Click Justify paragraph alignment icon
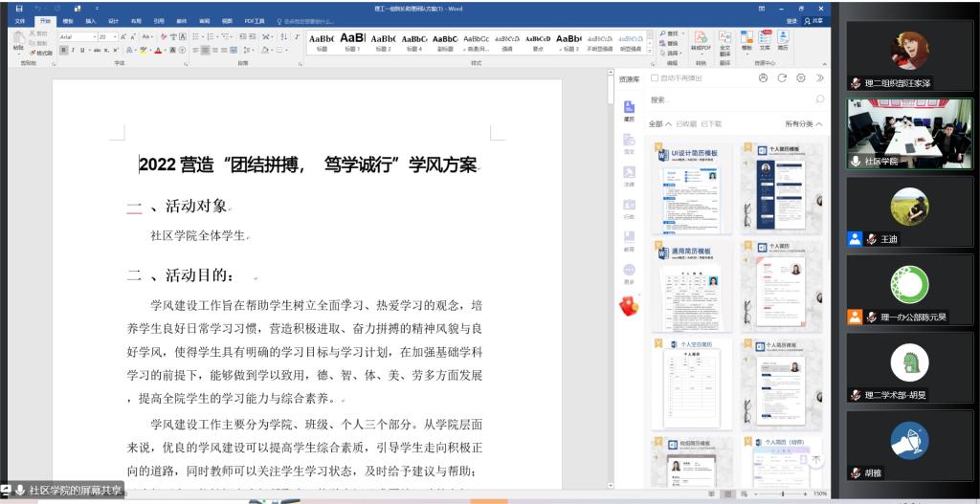Image resolution: width=980 pixels, height=504 pixels. (224, 50)
